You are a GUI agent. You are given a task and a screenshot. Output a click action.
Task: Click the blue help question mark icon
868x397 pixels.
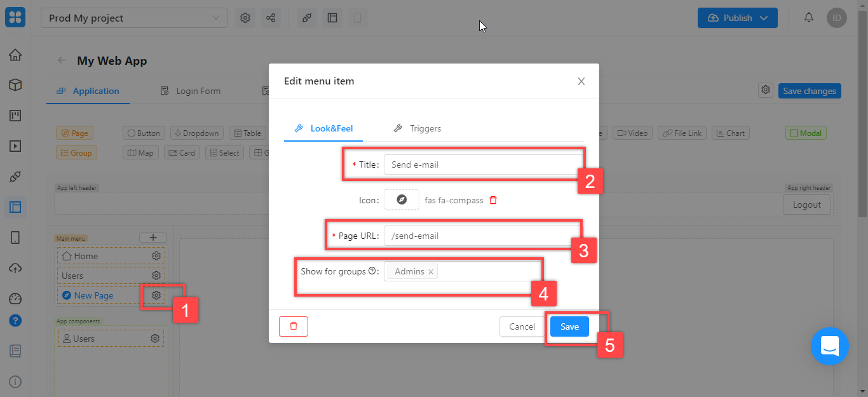(15, 321)
